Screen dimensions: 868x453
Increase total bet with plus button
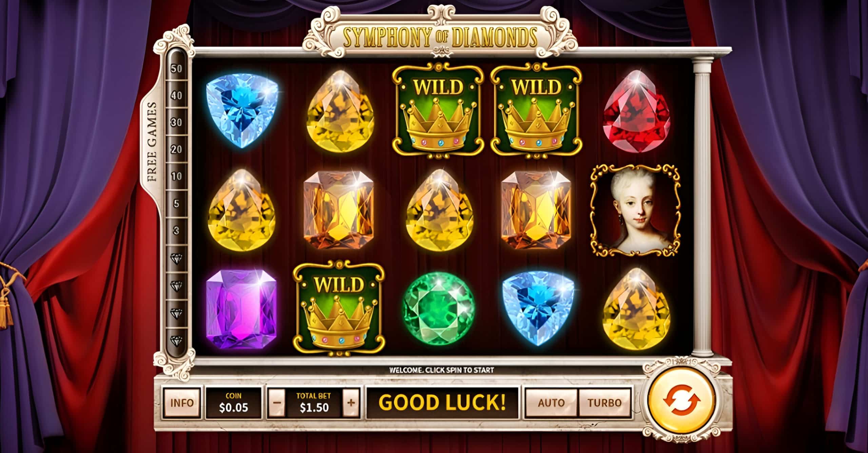point(351,402)
